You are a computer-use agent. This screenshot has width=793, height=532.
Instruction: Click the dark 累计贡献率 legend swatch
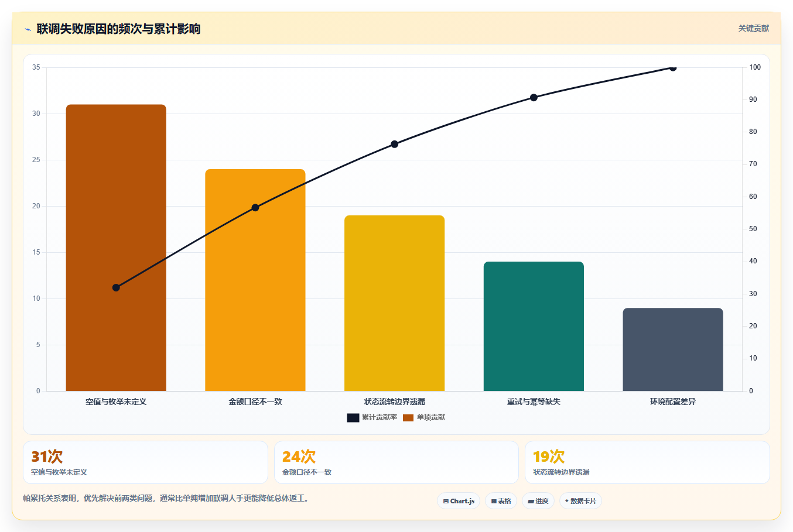[x=353, y=417]
